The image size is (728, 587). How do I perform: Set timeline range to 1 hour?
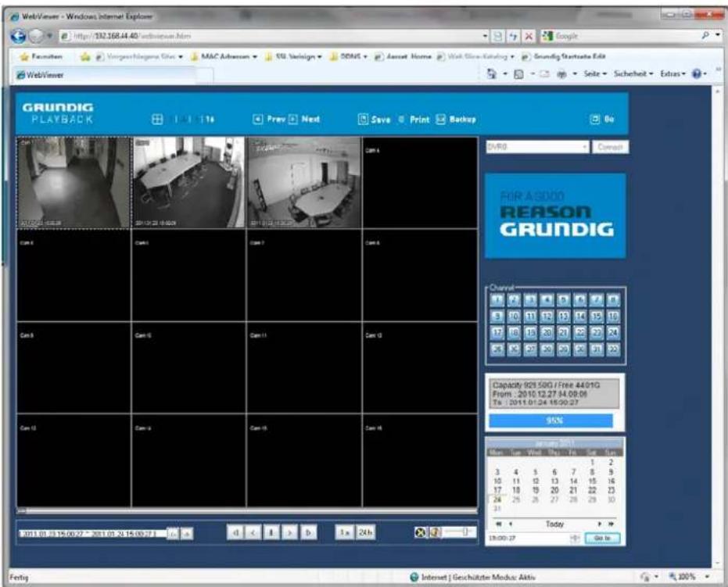coord(344,532)
